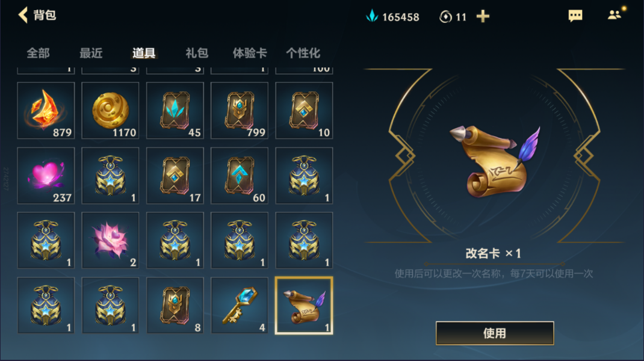Open the 礼包 tab
The image size is (644, 361).
click(197, 53)
